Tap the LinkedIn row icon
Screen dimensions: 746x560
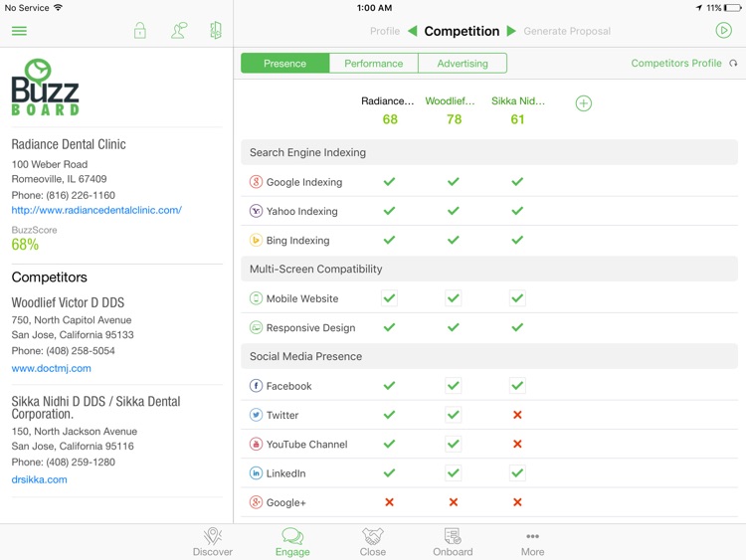(256, 472)
